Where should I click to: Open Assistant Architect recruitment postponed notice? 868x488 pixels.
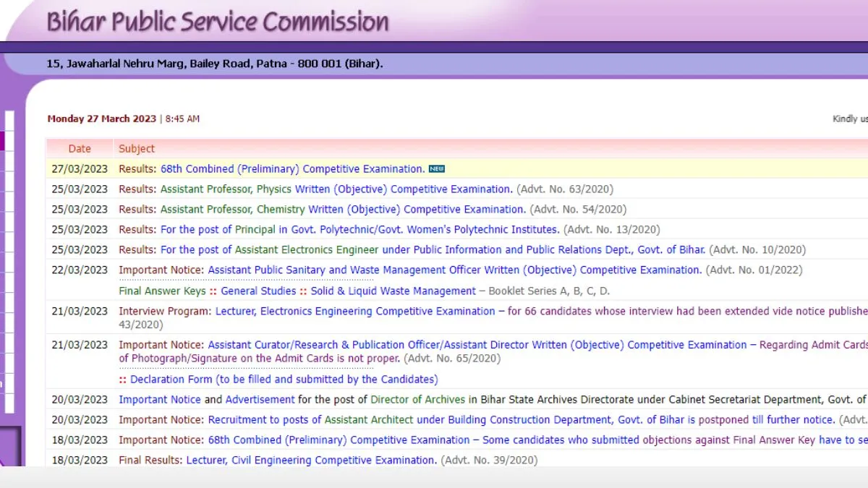pyautogui.click(x=521, y=420)
